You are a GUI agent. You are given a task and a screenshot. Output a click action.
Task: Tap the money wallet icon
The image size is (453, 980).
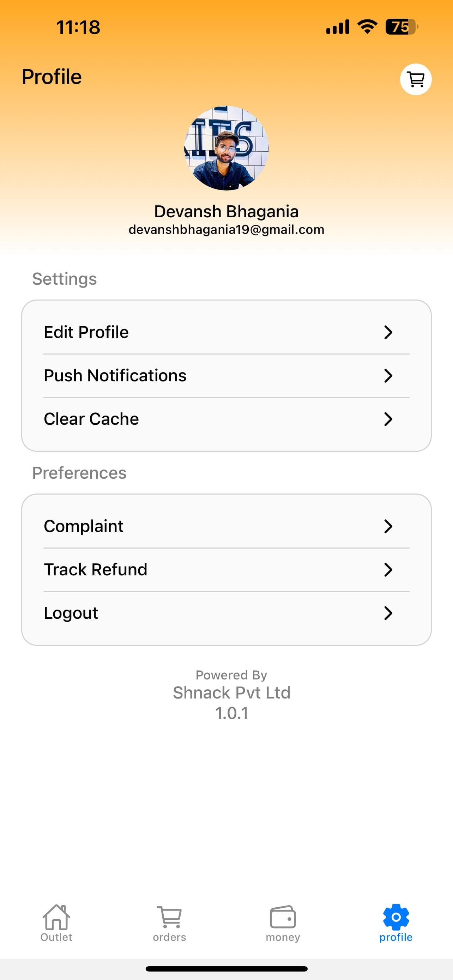[283, 917]
